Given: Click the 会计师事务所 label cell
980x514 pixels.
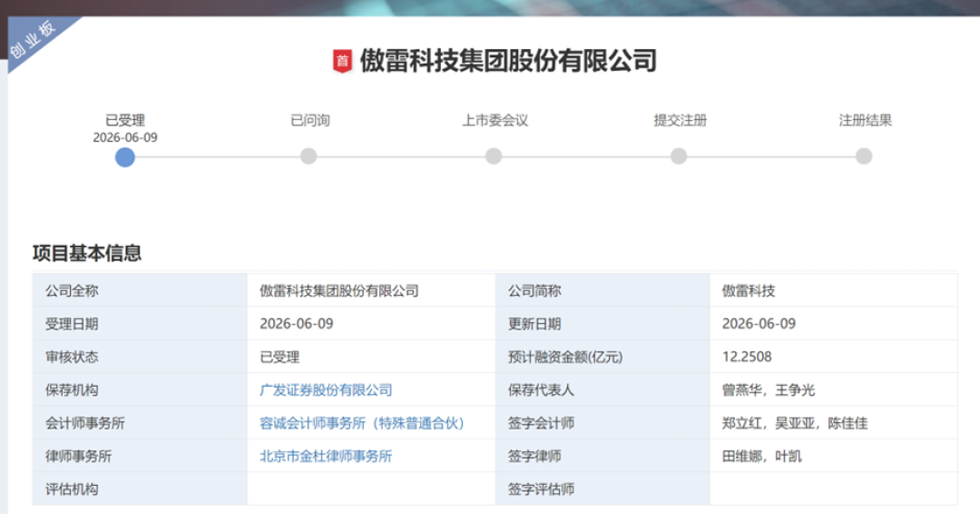Looking at the screenshot, I should click(x=140, y=423).
